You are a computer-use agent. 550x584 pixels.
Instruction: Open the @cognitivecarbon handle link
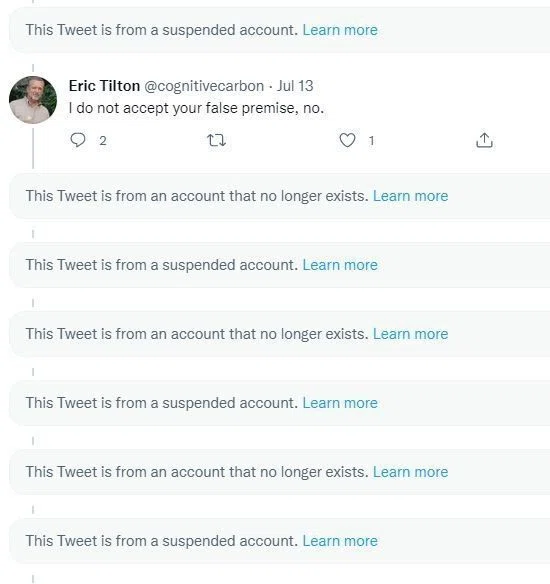point(204,86)
